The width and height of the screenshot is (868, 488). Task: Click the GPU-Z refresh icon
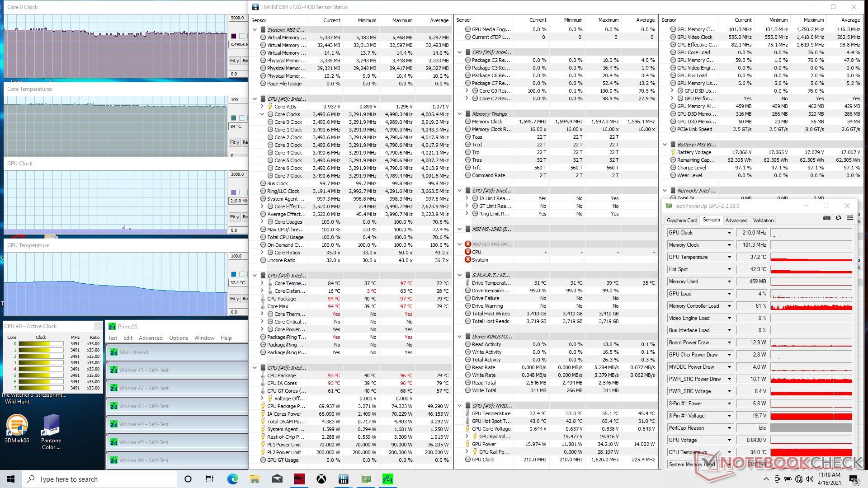click(x=838, y=218)
